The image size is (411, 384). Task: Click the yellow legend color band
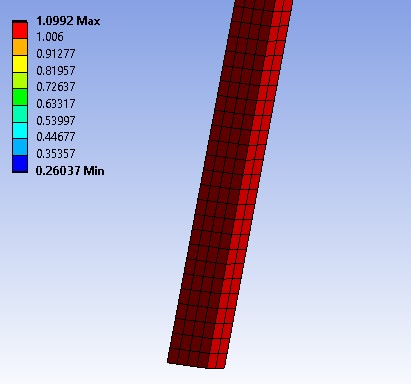[20, 64]
